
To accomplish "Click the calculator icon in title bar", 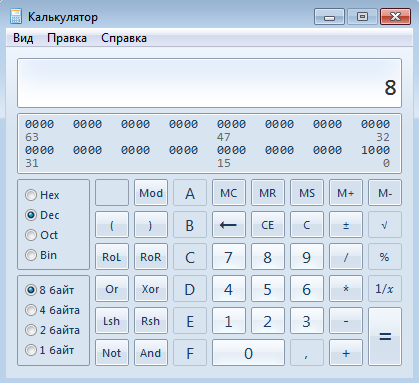I will tap(16, 17).
